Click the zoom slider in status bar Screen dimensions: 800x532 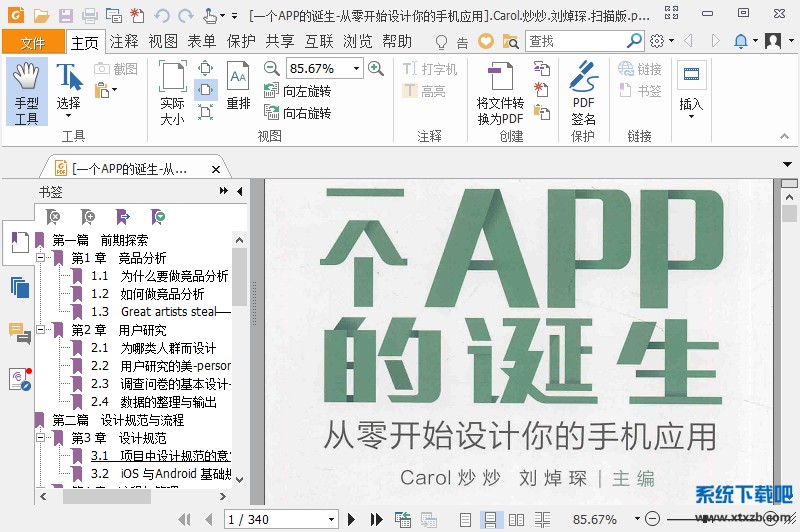coord(700,519)
